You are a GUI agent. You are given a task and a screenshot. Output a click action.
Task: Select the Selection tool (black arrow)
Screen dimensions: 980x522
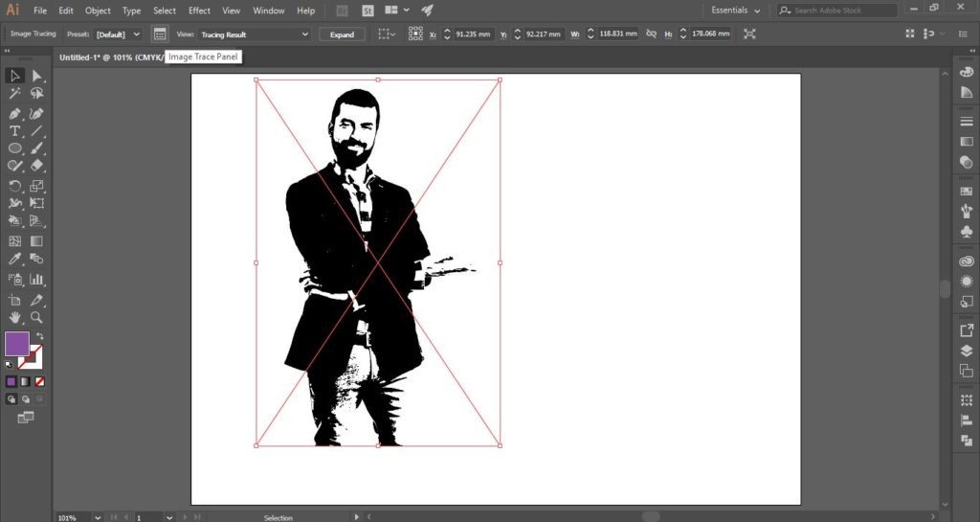[14, 76]
